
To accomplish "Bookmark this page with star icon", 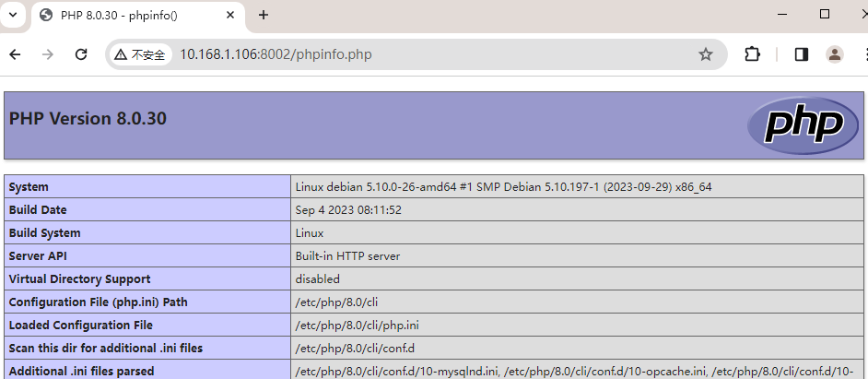I will (x=705, y=54).
